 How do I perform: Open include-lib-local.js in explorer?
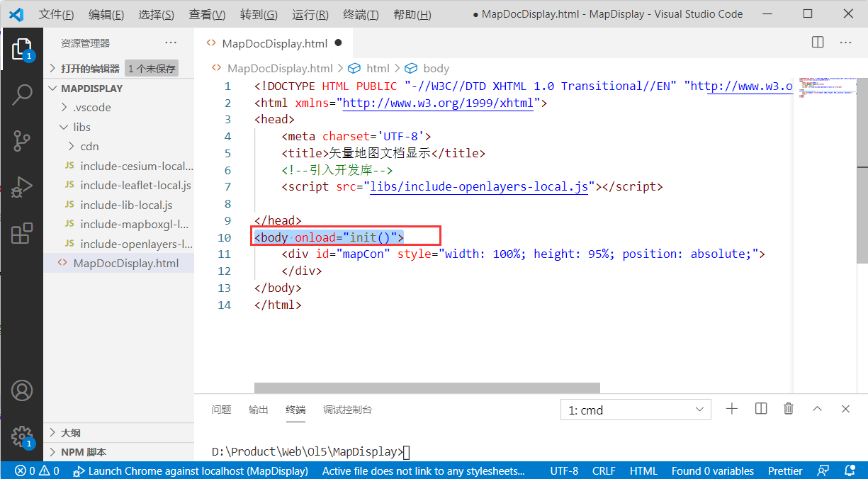pos(118,205)
